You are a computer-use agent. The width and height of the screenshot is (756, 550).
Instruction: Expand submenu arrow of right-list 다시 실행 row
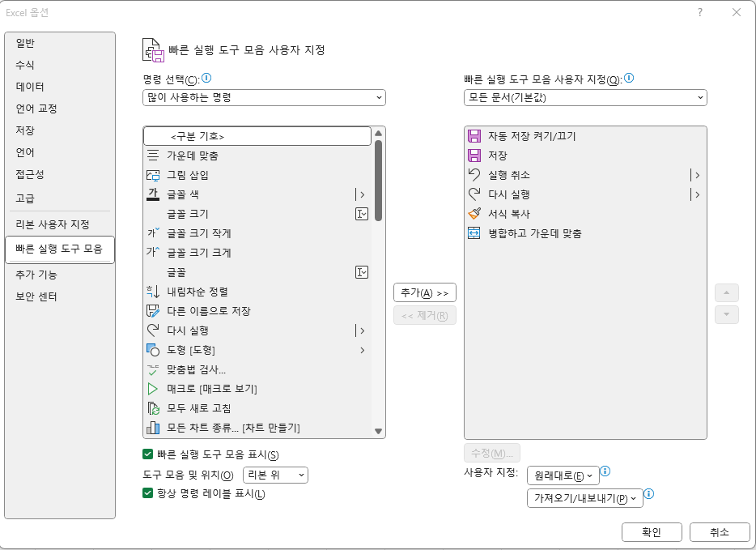695,194
